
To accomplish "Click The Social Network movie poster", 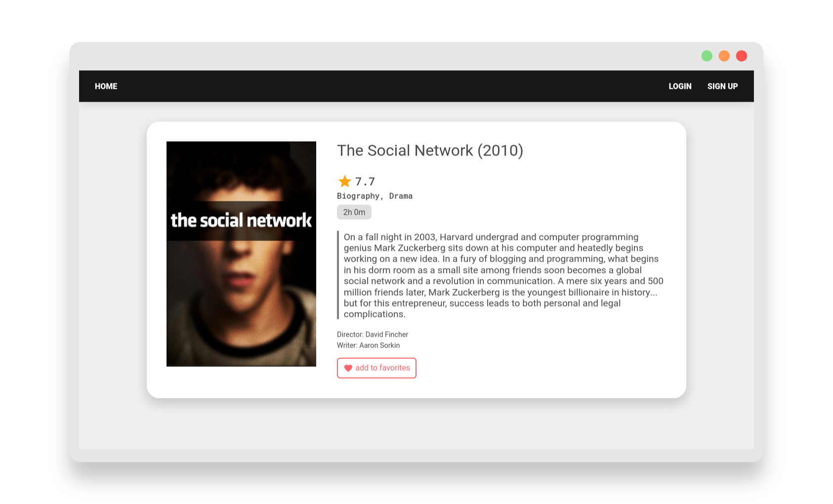I will pyautogui.click(x=241, y=254).
